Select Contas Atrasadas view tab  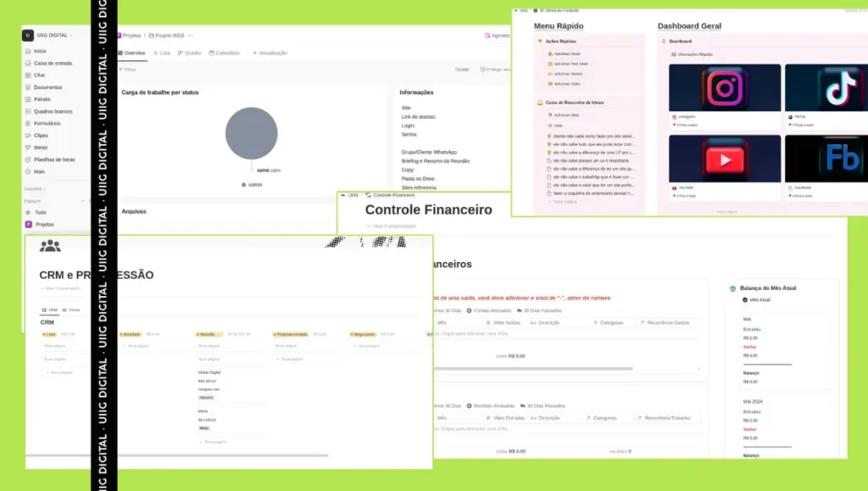click(489, 311)
